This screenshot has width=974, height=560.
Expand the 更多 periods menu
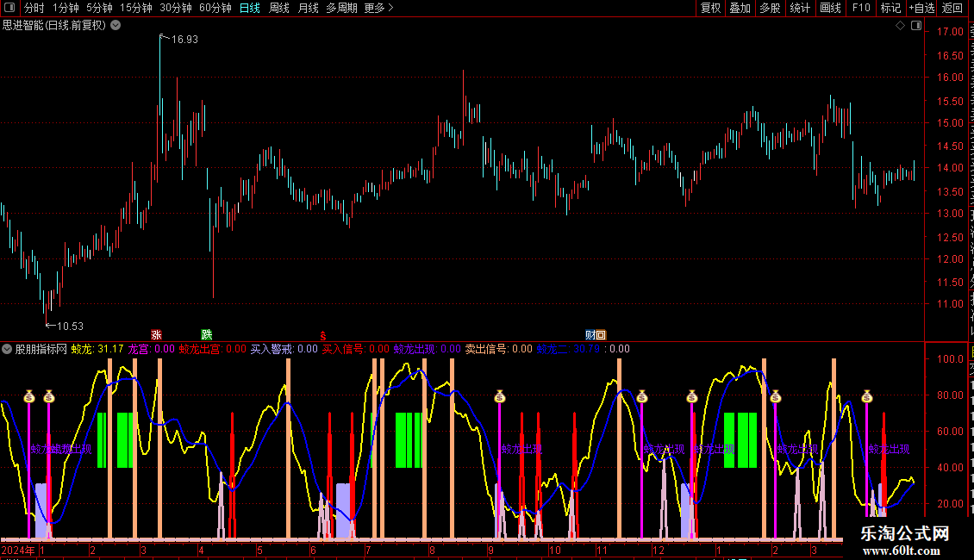[378, 8]
